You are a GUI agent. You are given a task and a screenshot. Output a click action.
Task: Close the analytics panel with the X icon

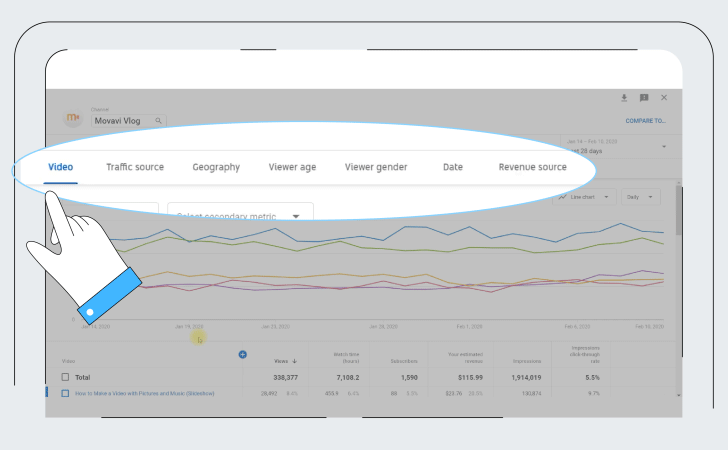click(664, 98)
